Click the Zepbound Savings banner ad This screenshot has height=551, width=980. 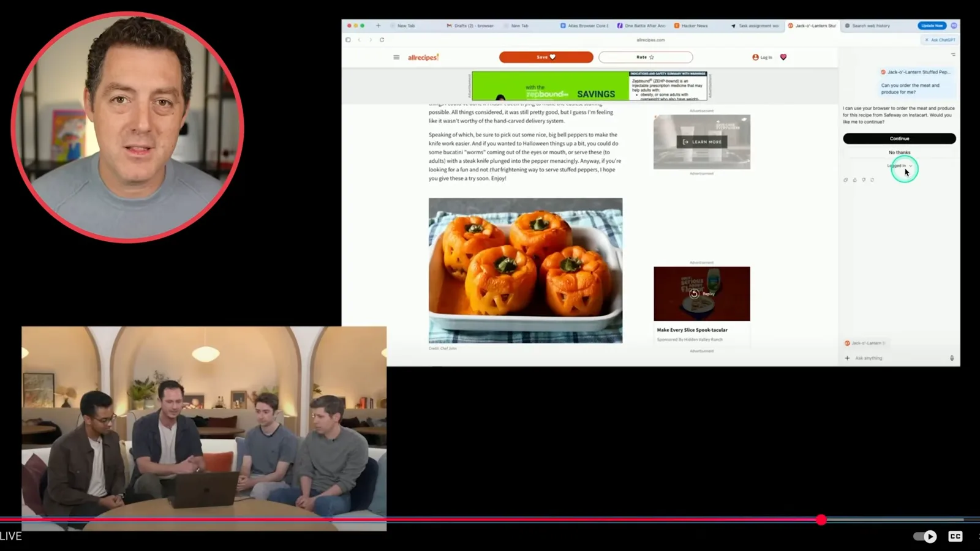(590, 86)
